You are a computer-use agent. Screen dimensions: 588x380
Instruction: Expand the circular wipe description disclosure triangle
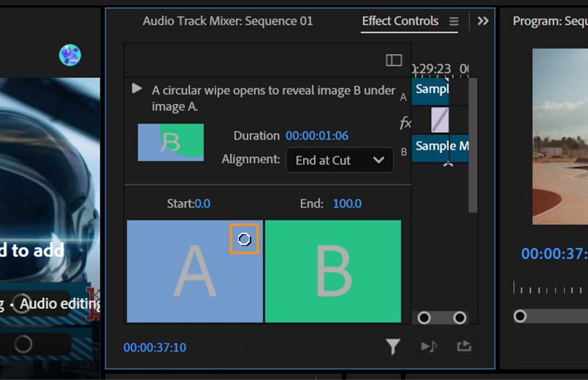pos(136,89)
